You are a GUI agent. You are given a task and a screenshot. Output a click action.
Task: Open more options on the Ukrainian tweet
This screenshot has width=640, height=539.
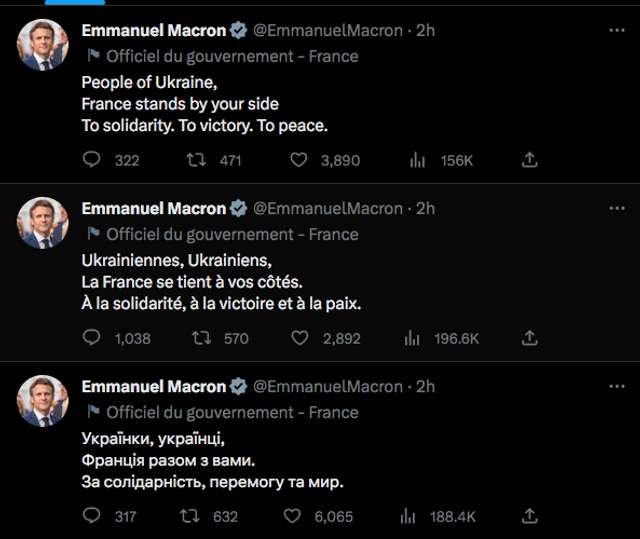tap(613, 387)
